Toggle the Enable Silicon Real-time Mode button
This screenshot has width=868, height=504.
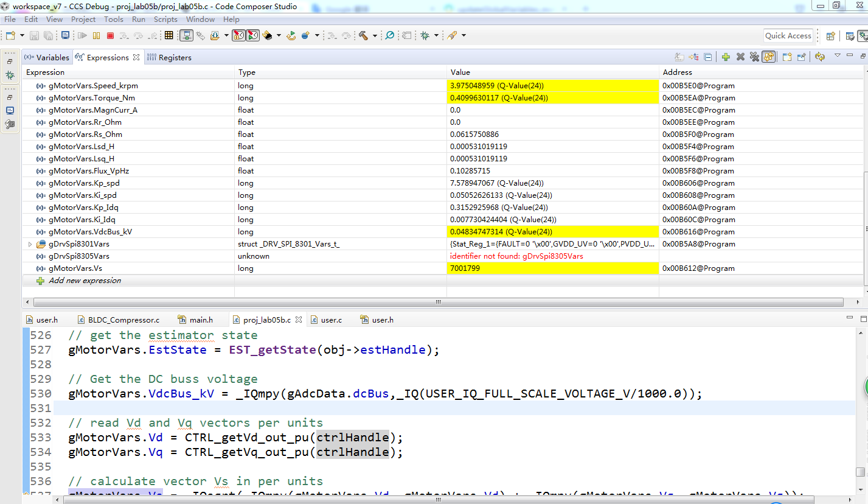(238, 36)
